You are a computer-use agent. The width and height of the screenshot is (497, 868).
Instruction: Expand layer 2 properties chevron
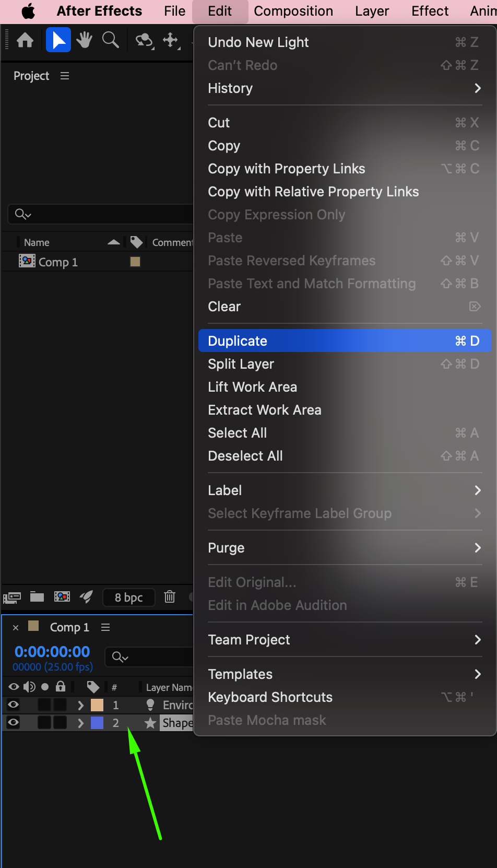80,723
